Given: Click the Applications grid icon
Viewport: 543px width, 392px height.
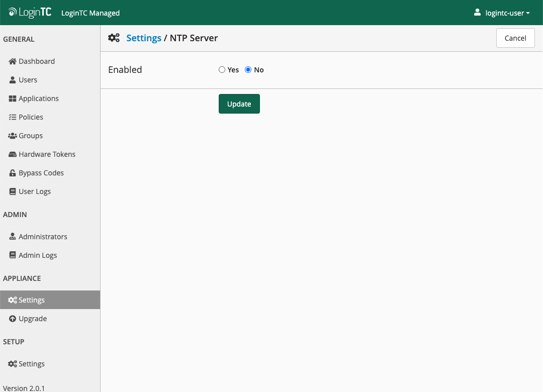Looking at the screenshot, I should coord(13,99).
